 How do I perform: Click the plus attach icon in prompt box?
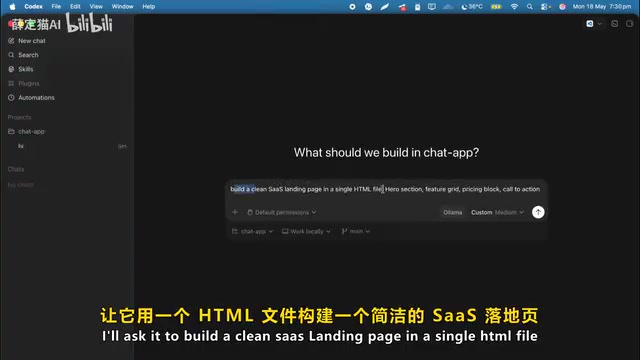pos(235,212)
